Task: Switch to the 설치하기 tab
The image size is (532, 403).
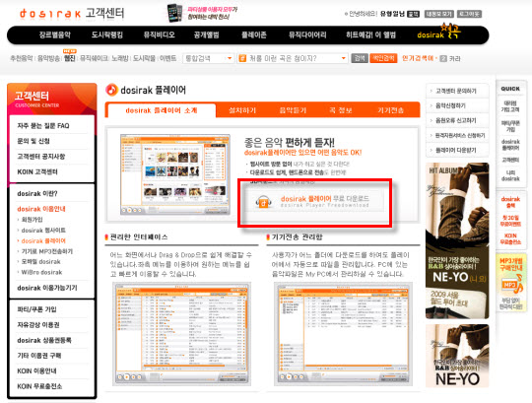Action: point(242,110)
